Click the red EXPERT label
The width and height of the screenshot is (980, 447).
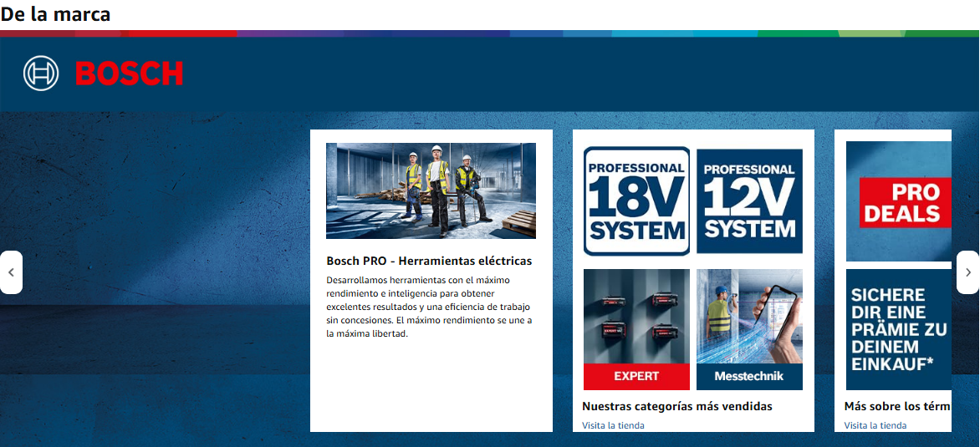coord(636,376)
